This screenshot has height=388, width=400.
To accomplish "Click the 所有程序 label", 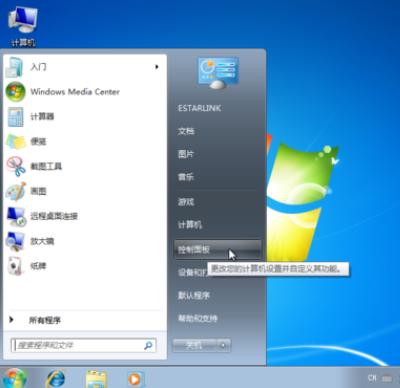I will (45, 320).
